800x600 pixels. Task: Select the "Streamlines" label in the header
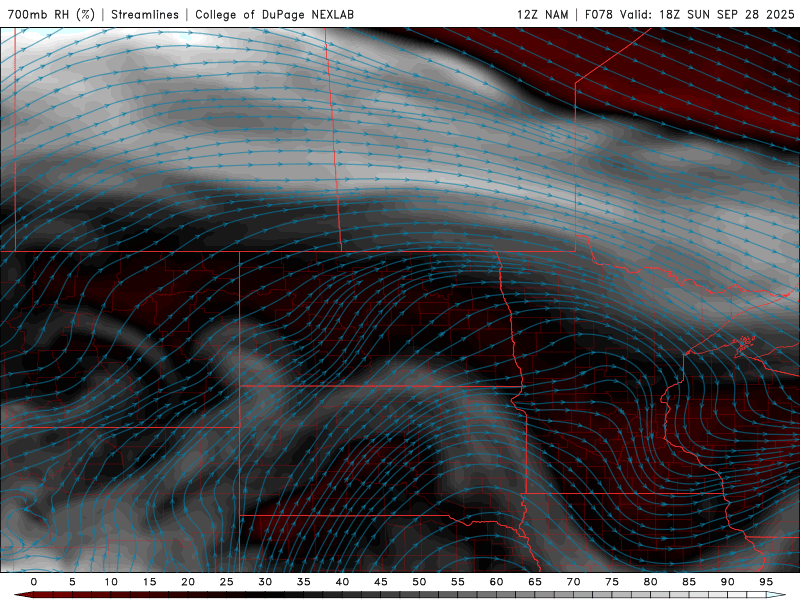145,14
